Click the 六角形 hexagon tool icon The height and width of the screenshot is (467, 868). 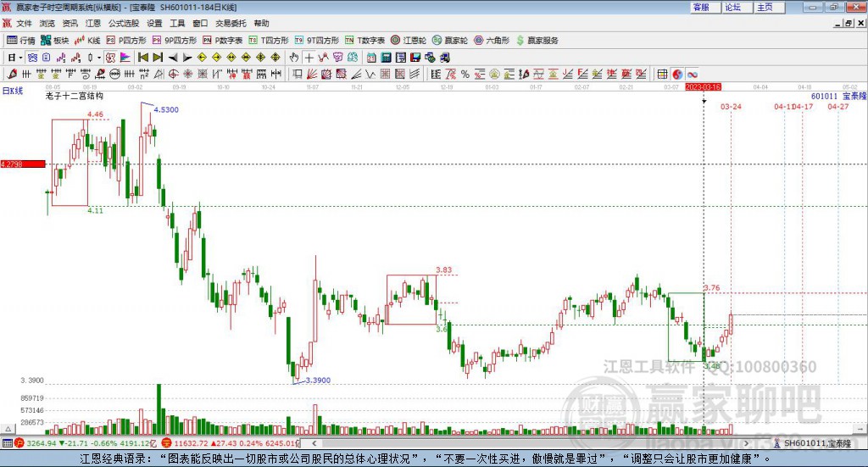pos(492,41)
